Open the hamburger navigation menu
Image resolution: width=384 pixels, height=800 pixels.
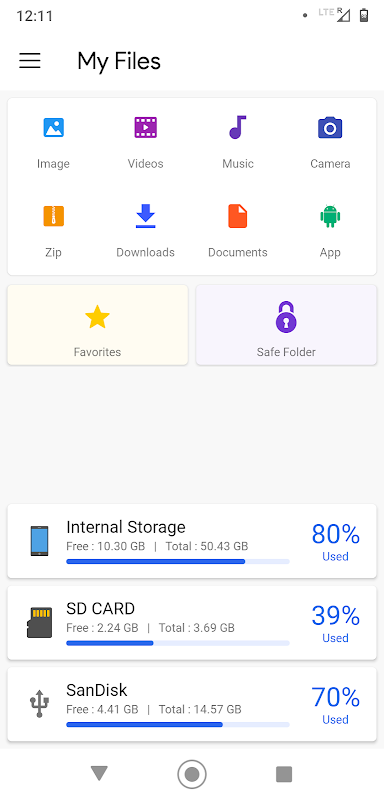[x=30, y=61]
